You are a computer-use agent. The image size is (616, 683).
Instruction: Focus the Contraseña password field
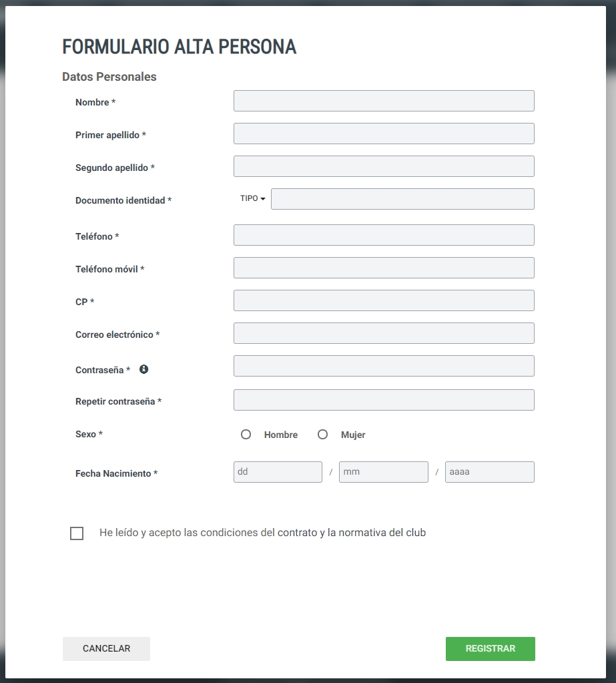click(384, 366)
